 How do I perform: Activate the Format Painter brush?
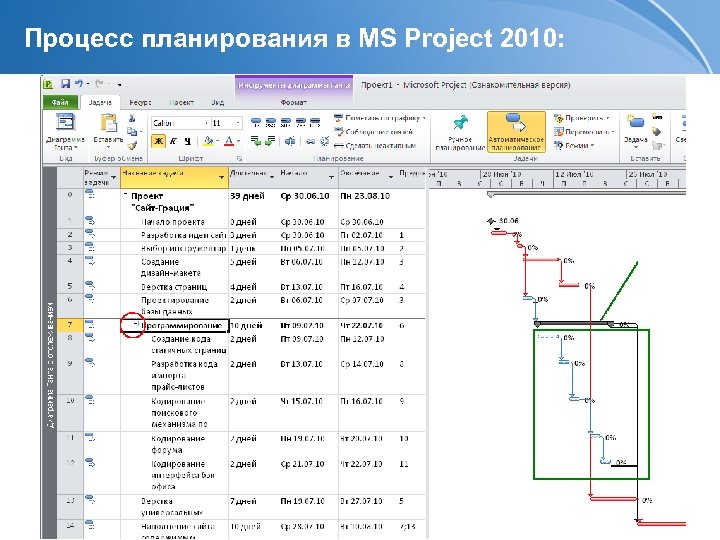point(132,146)
